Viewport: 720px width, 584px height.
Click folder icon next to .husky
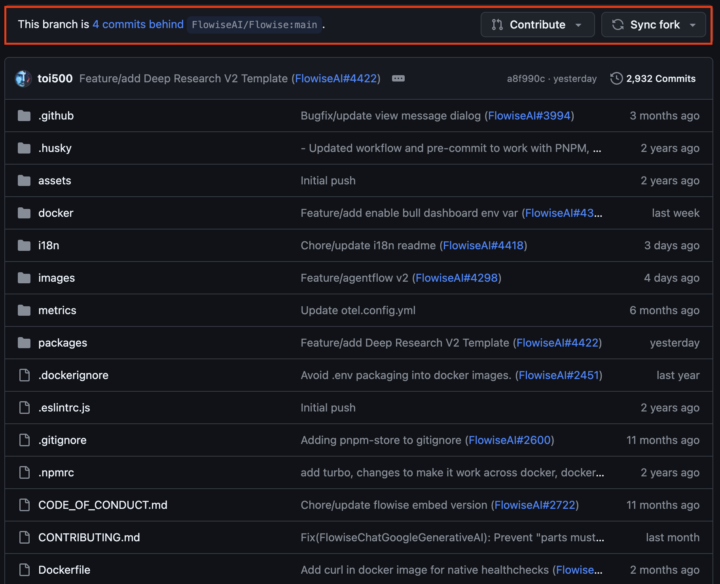pos(24,148)
